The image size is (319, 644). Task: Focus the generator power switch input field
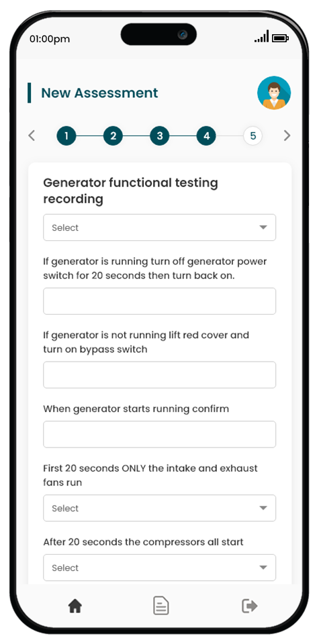160,301
